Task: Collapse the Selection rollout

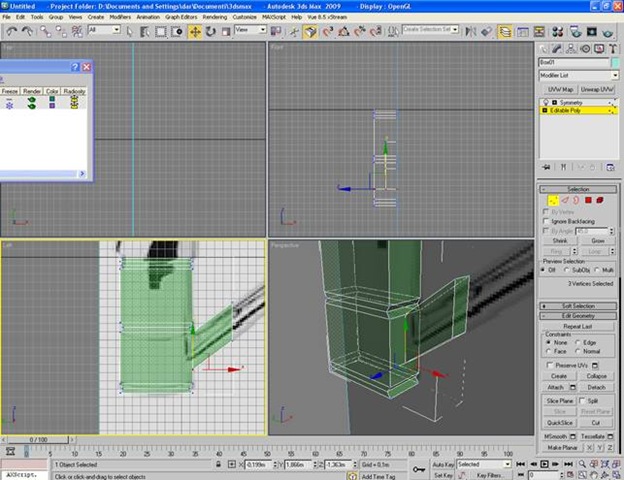Action: click(x=579, y=188)
